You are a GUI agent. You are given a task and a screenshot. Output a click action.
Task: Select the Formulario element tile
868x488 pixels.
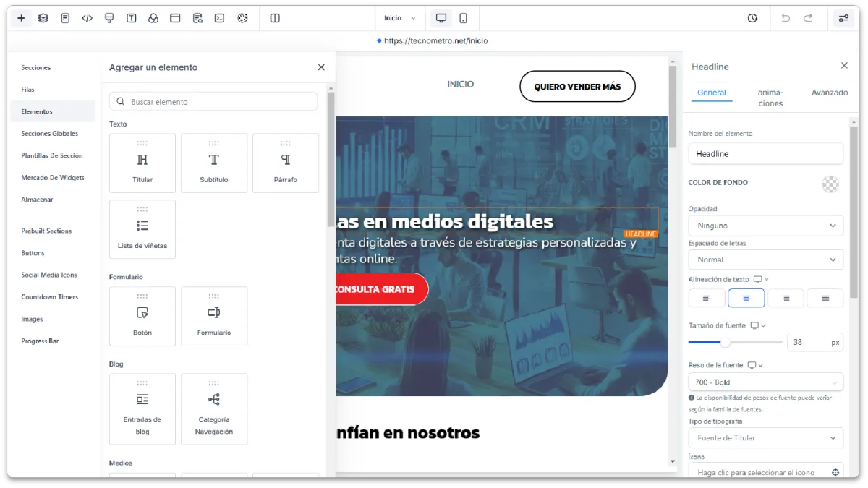[214, 317]
